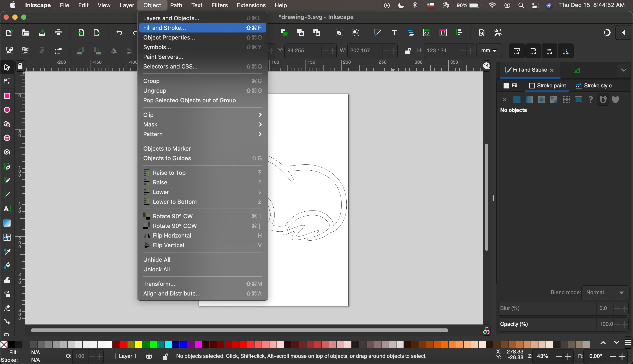Click the Gradient tool icon
Viewport: 633px width, 364px height.
coord(7,224)
